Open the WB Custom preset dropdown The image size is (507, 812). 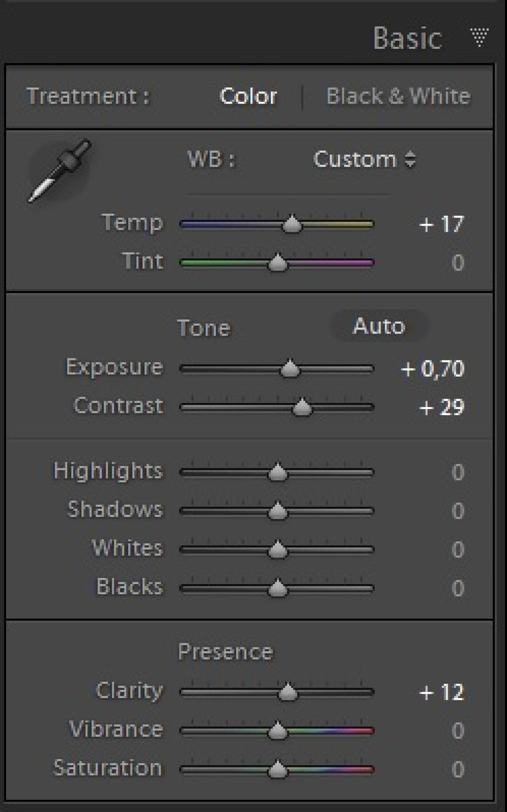(x=364, y=159)
